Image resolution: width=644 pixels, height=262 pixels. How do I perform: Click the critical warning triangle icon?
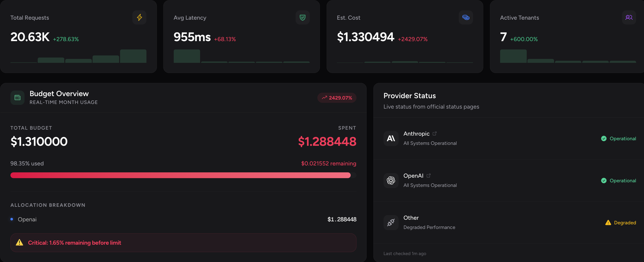pos(19,243)
